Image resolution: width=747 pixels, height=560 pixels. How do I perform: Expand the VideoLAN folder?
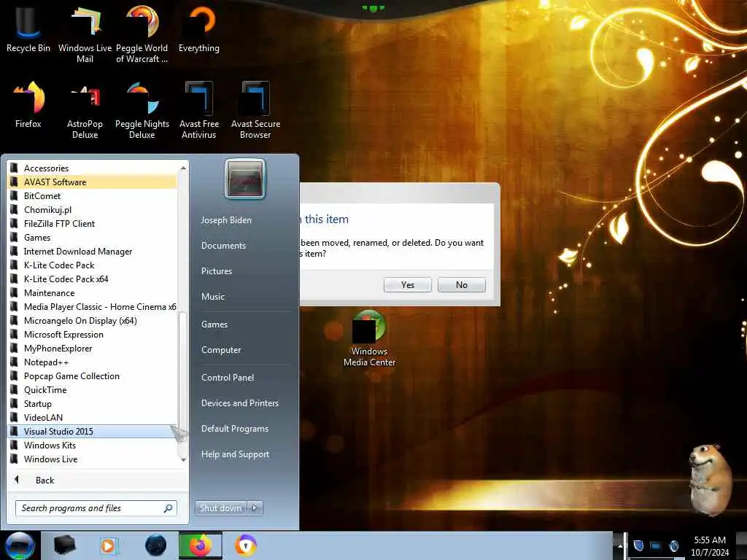[x=93, y=417]
